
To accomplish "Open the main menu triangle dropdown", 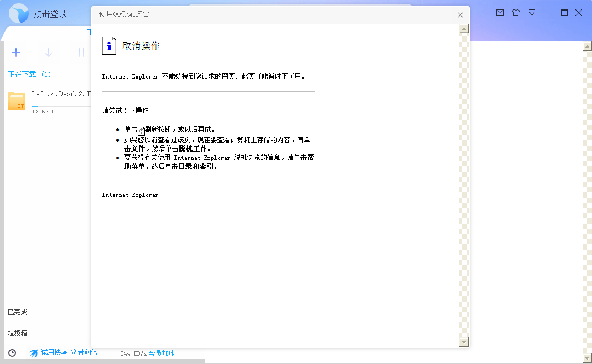I will click(x=532, y=12).
